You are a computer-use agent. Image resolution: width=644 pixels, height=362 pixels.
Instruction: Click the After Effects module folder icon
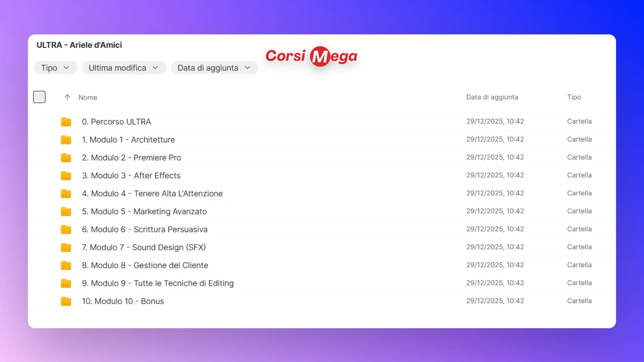click(66, 176)
